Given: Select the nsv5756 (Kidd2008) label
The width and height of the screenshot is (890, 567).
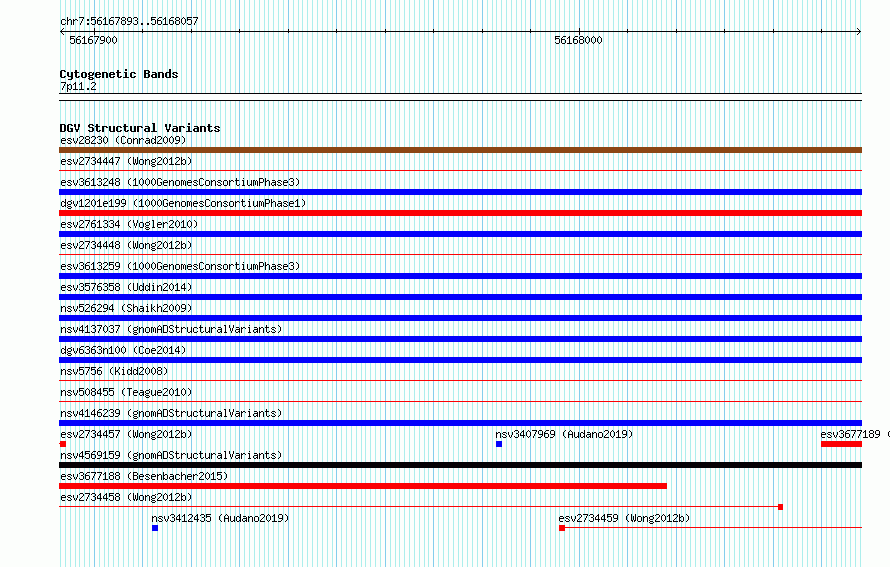Looking at the screenshot, I should [114, 371].
